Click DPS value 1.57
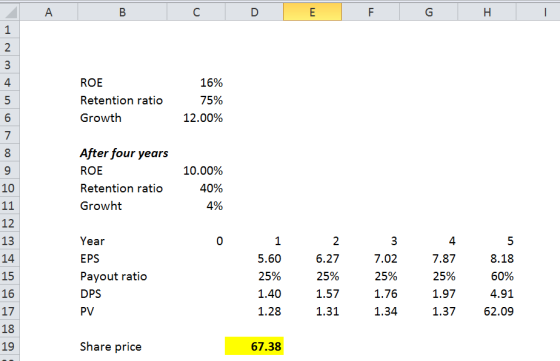This screenshot has height=361, width=560. click(x=328, y=294)
